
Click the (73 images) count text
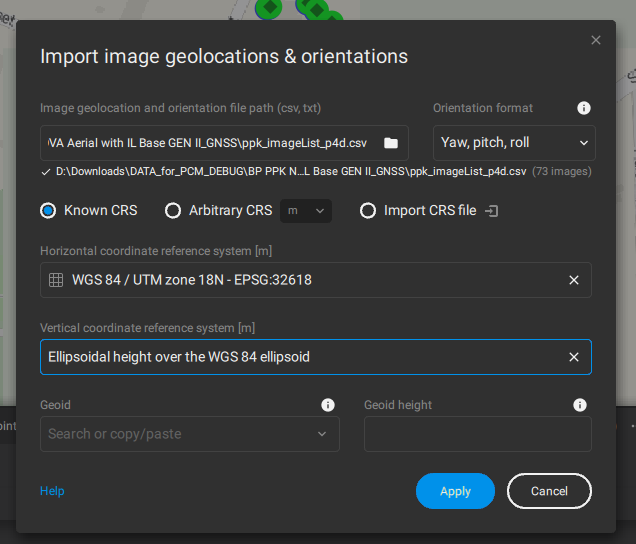562,172
